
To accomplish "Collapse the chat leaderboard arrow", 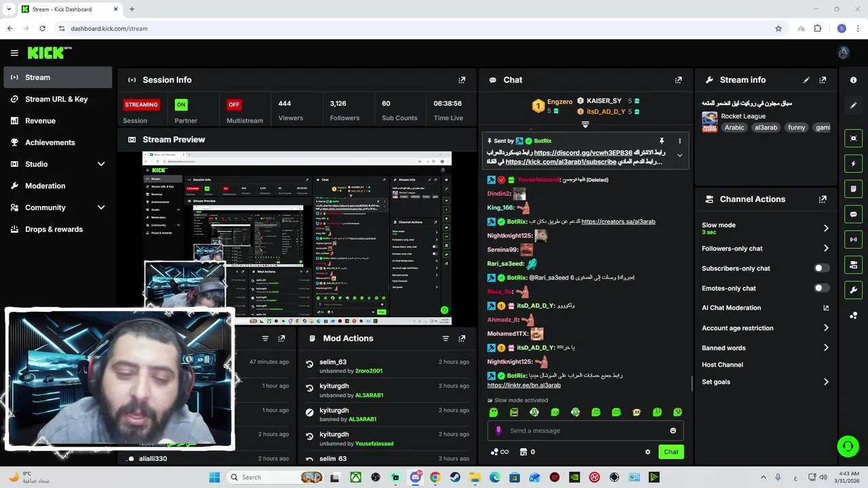I will (585, 125).
